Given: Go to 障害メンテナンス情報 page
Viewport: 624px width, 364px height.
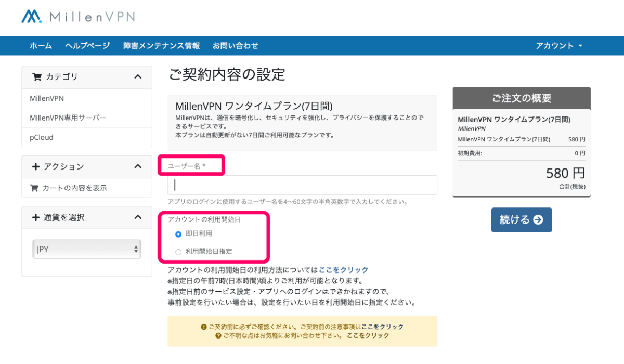Looking at the screenshot, I should pos(161,46).
